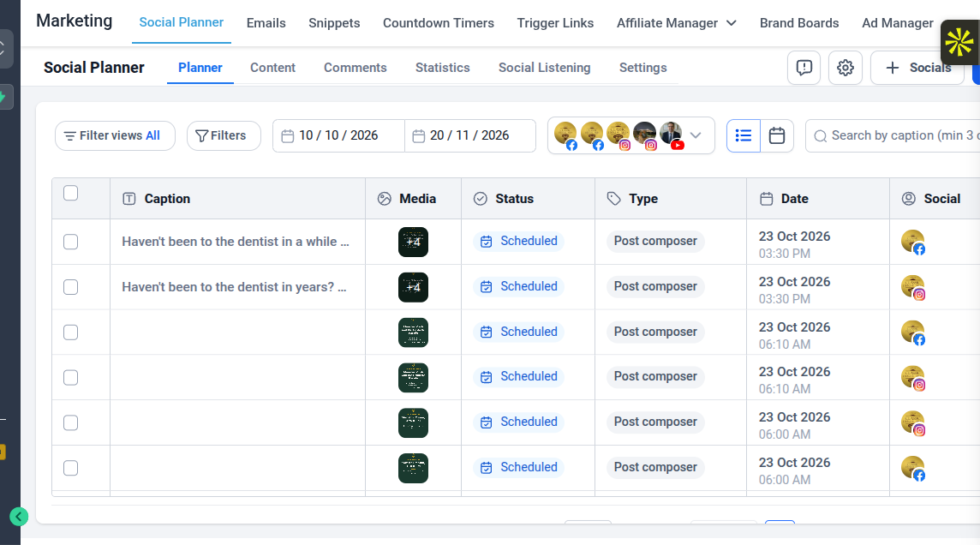Open media thumbnail of 'dentist in years' post
The image size is (980, 545).
tap(413, 288)
